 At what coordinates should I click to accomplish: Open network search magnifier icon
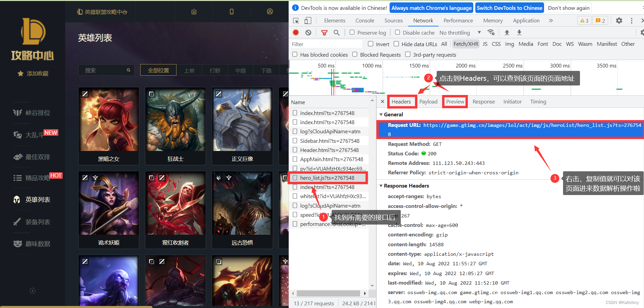tap(336, 33)
